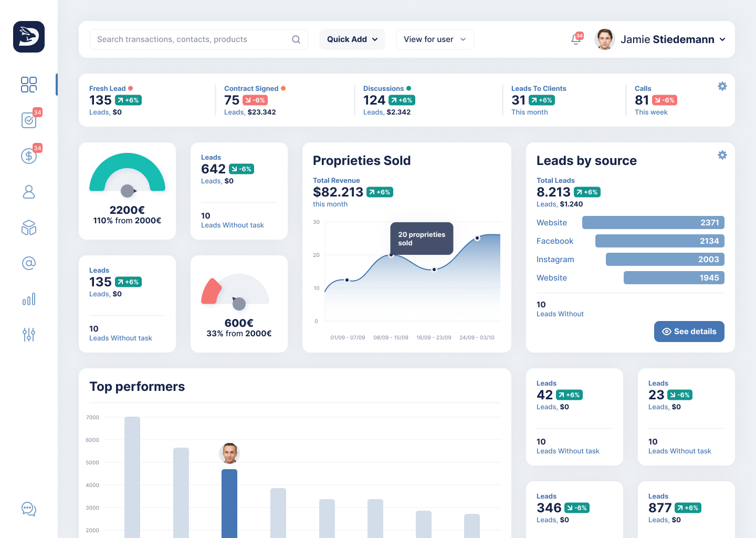Click the Facebook 2134 source bar
756x538 pixels.
click(x=660, y=241)
